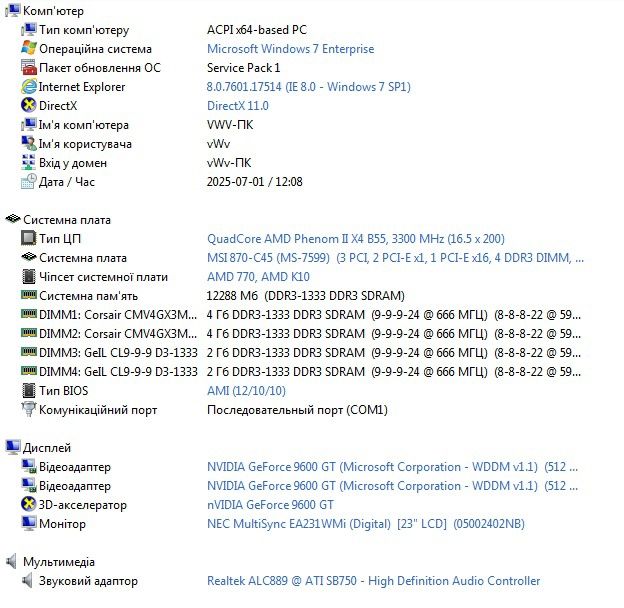The image size is (624, 608).
Task: Open the AMI (12/10/10) BIOS link
Action: click(246, 390)
